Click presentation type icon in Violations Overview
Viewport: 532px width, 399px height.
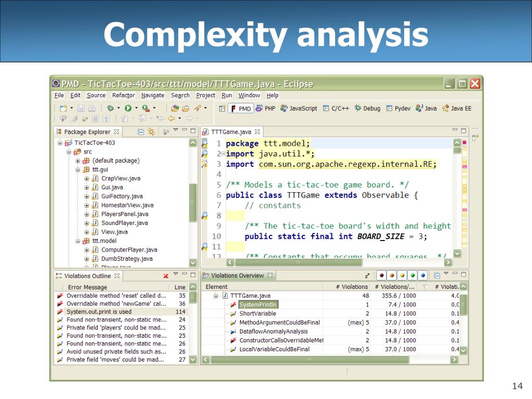(x=367, y=275)
